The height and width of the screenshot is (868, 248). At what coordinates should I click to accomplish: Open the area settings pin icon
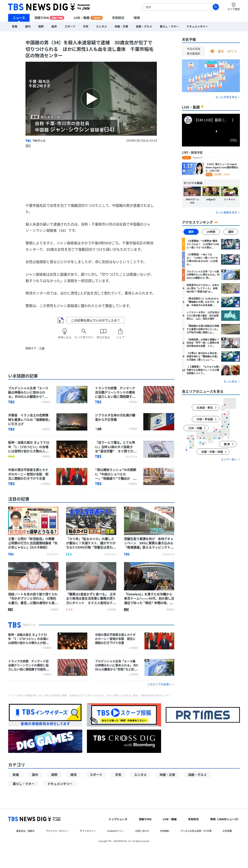tap(234, 5)
